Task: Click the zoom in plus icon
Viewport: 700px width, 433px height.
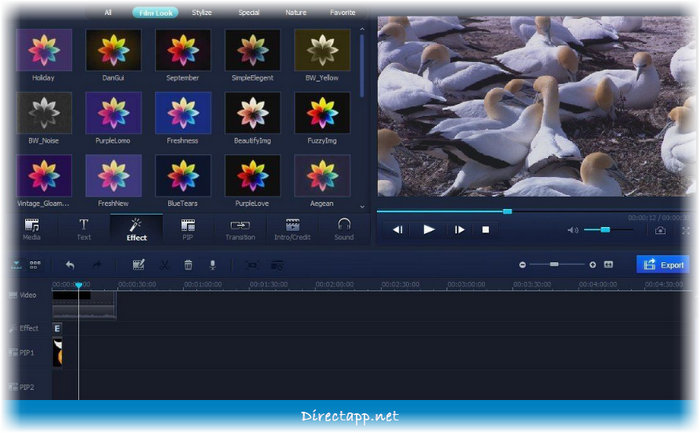Action: pos(592,265)
